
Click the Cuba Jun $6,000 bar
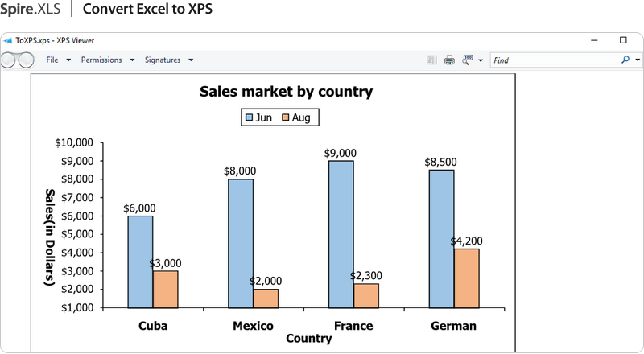[x=140, y=261]
